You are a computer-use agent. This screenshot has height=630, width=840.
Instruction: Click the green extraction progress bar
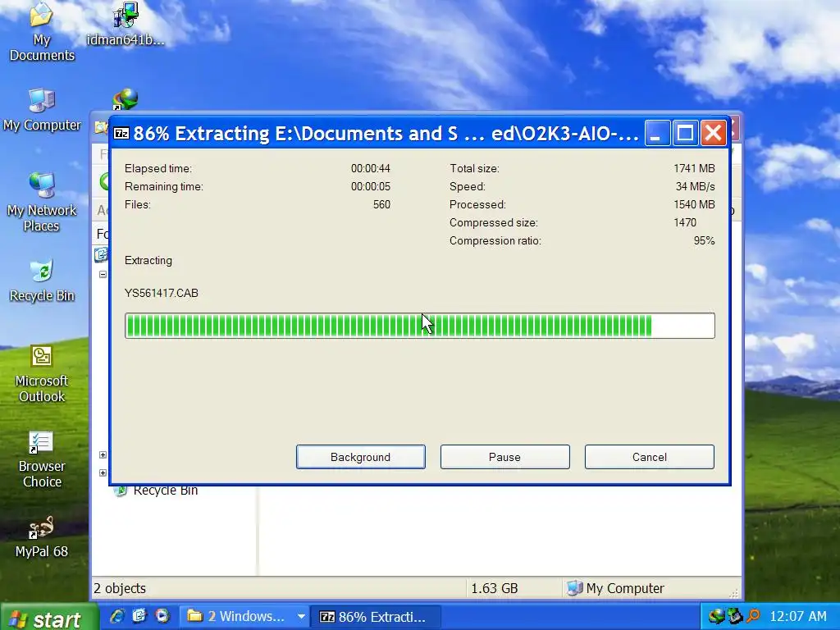click(419, 326)
